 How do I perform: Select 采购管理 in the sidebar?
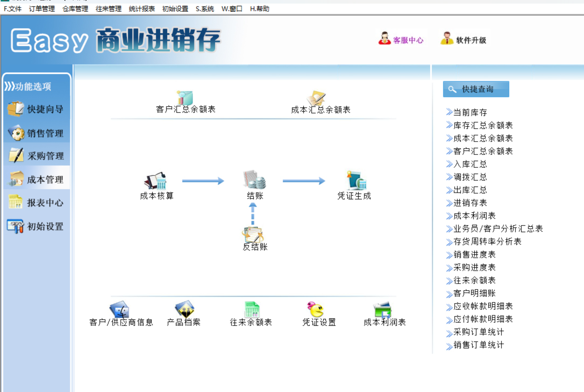click(x=36, y=156)
